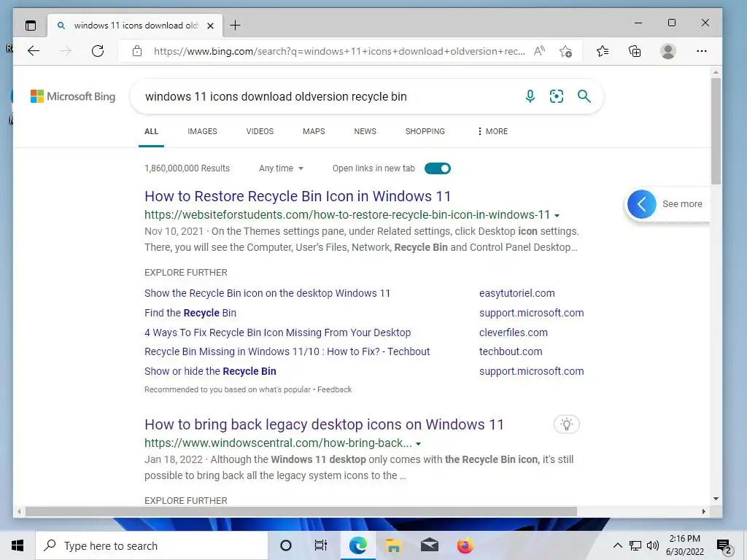This screenshot has height=560, width=747.
Task: Open the MORE search categories menu
Action: click(492, 131)
